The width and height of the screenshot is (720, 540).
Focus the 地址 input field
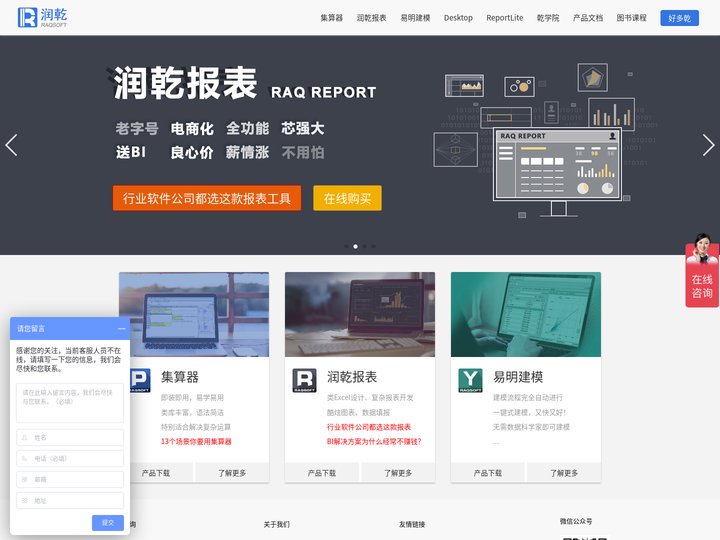(x=70, y=501)
